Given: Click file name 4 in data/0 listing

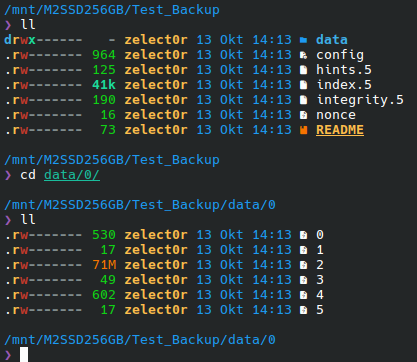Looking at the screenshot, I should (x=320, y=295).
